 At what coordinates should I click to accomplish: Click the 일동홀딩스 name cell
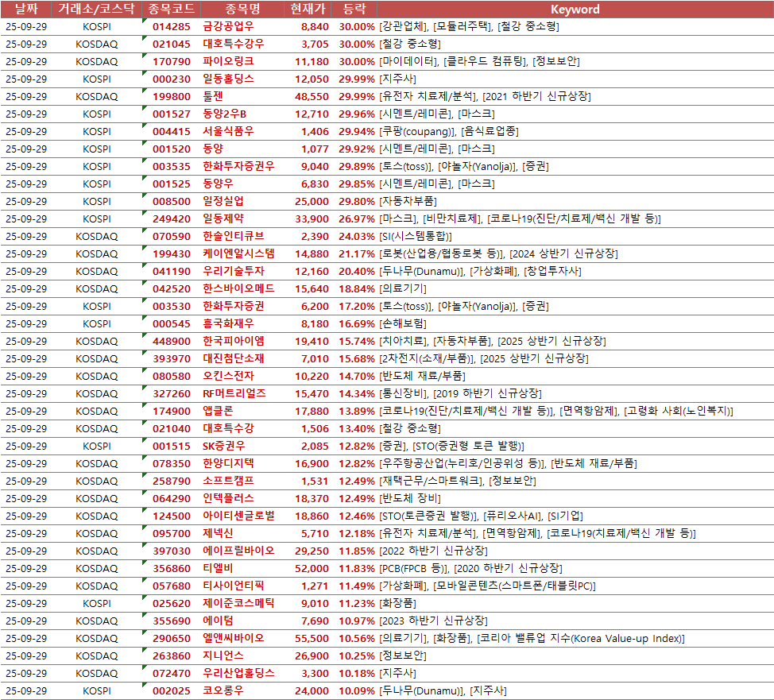[x=228, y=79]
